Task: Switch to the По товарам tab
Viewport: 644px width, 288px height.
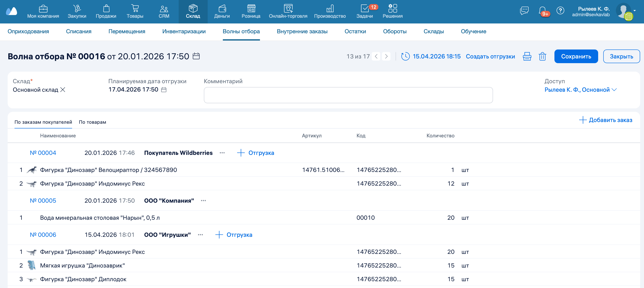Action: [x=93, y=122]
